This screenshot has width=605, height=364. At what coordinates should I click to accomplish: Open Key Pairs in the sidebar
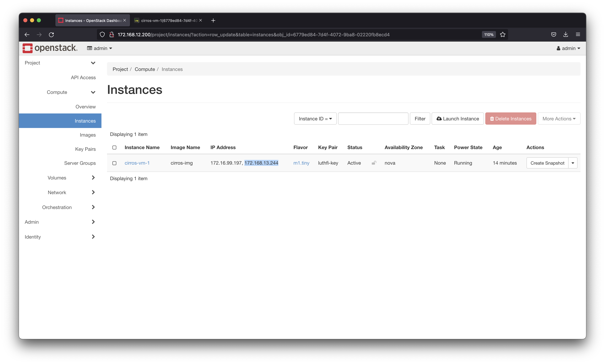click(85, 149)
